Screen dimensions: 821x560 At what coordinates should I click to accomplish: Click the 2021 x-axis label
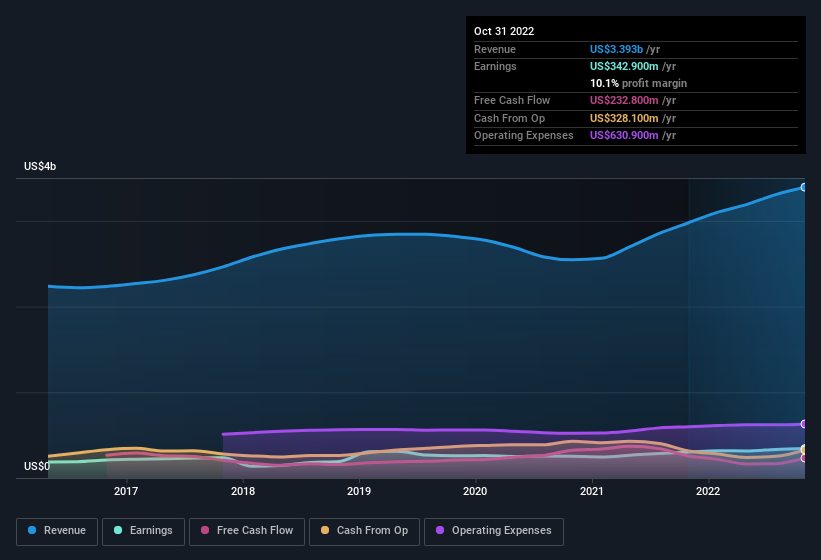click(x=592, y=491)
